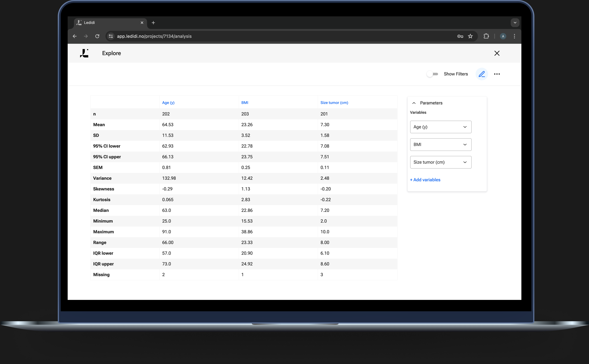The height and width of the screenshot is (364, 589).
Task: Open a new browser tab
Action: (x=153, y=23)
